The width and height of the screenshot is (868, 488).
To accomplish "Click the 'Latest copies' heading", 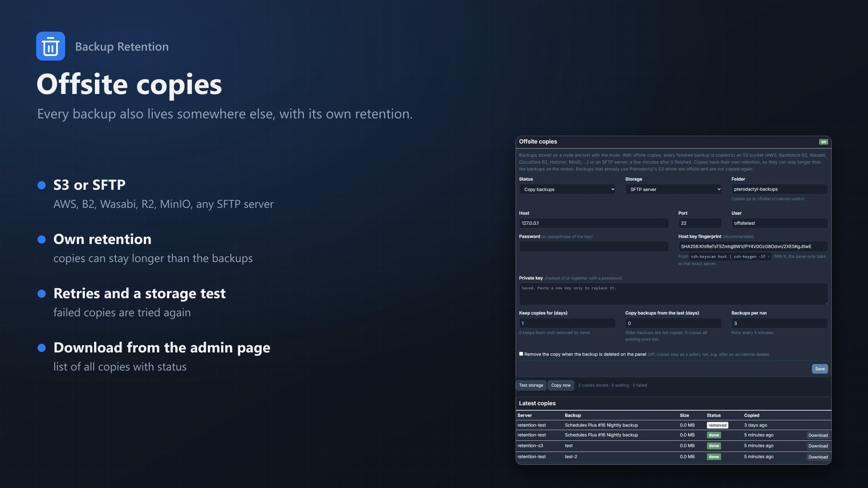I will [537, 403].
